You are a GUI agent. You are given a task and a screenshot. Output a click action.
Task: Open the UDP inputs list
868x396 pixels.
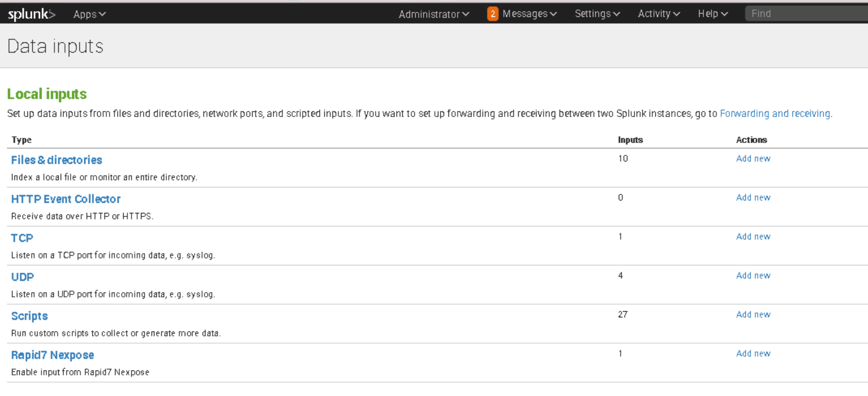click(x=23, y=277)
